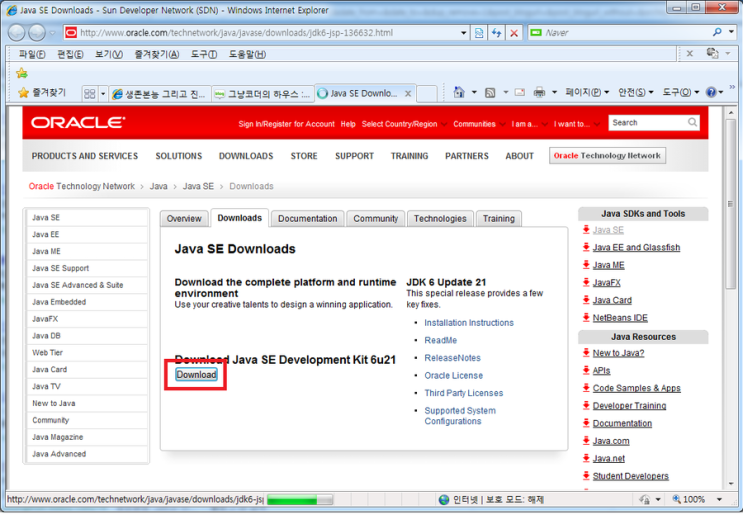The height and width of the screenshot is (515, 743).
Task: Open the 즐겨찾기 Favorites button
Action: click(x=42, y=92)
